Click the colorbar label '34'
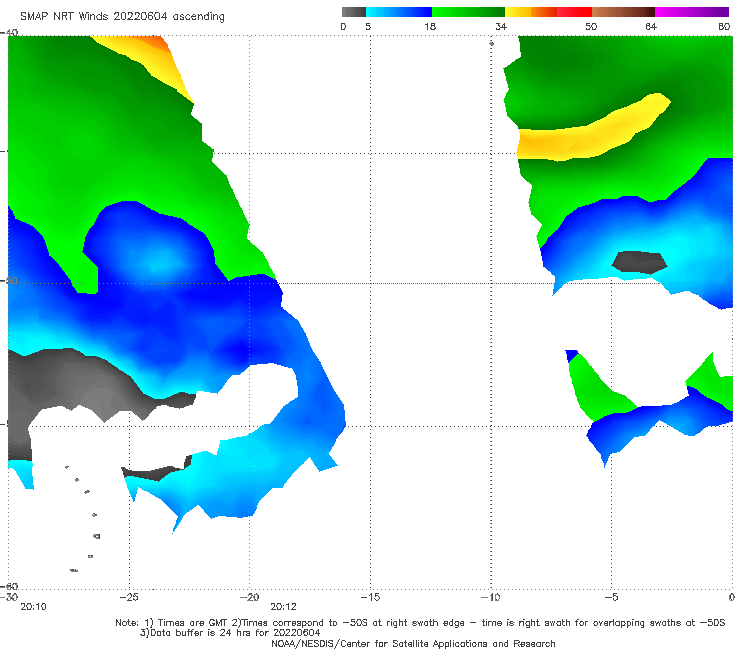This screenshot has width=740, height=650. (x=501, y=26)
